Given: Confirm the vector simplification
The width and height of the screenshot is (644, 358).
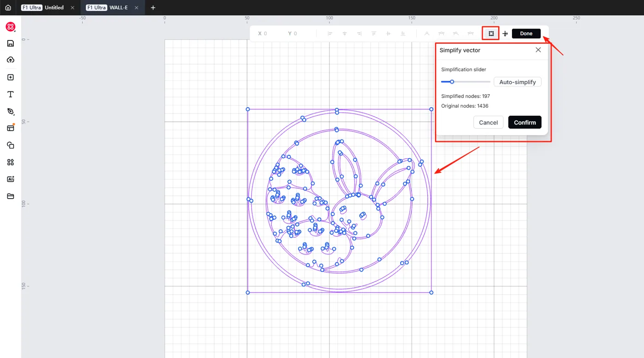Looking at the screenshot, I should coord(525,122).
